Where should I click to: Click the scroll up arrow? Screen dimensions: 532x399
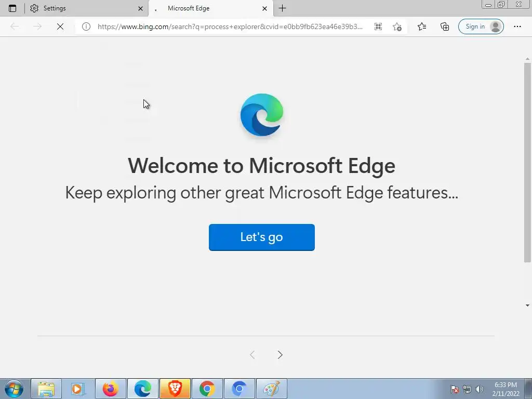click(x=527, y=59)
